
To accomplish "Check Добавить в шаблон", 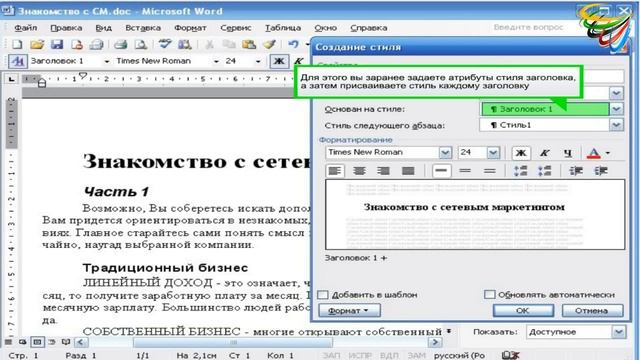I will coord(323,294).
